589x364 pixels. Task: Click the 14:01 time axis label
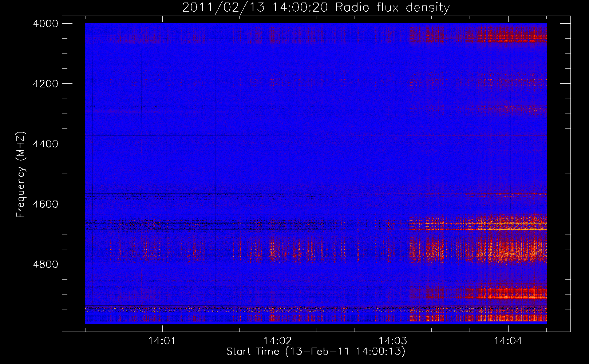(x=162, y=341)
